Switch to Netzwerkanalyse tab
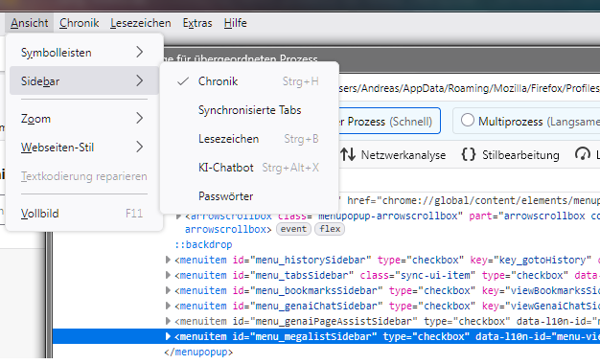The height and width of the screenshot is (364, 600). tap(393, 155)
